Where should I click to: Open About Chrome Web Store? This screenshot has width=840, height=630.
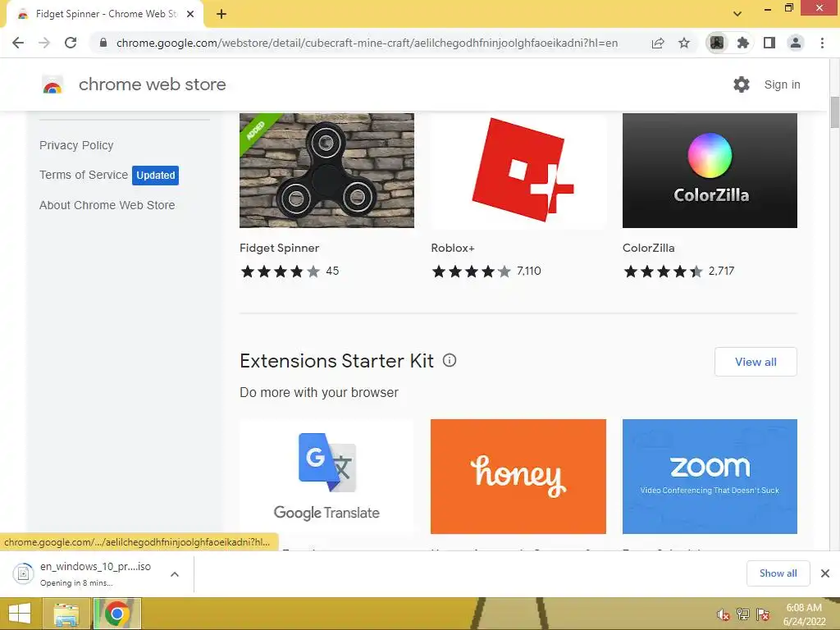click(107, 205)
